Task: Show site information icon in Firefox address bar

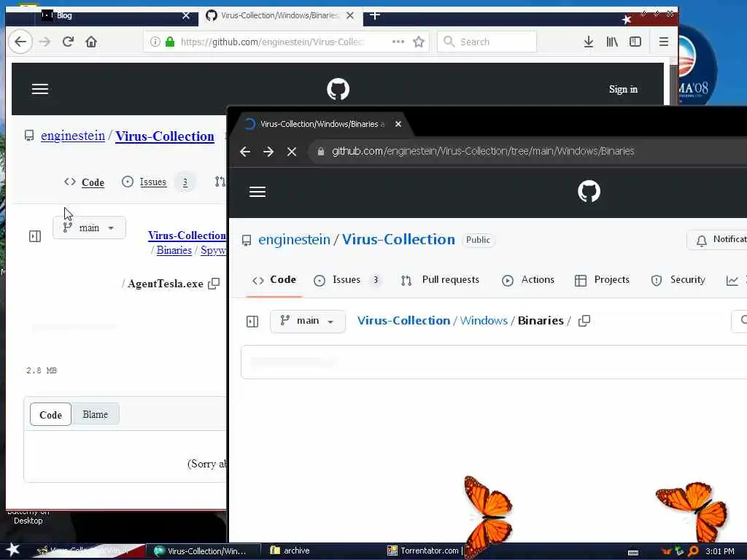Action: pyautogui.click(x=155, y=42)
